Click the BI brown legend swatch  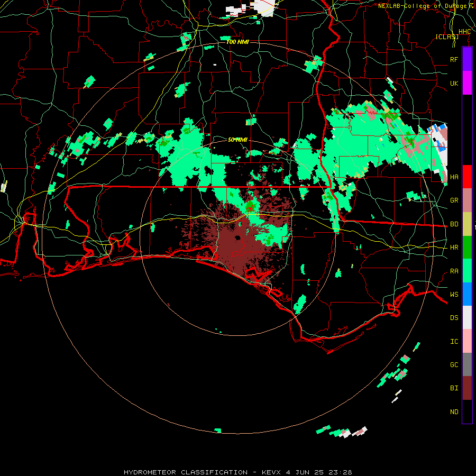[x=467, y=388]
